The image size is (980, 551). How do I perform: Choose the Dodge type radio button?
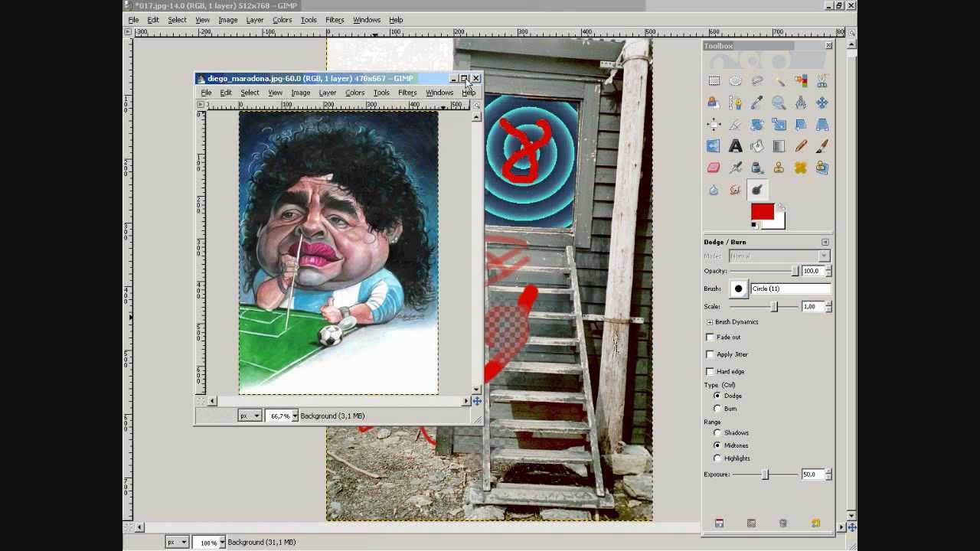pyautogui.click(x=717, y=396)
